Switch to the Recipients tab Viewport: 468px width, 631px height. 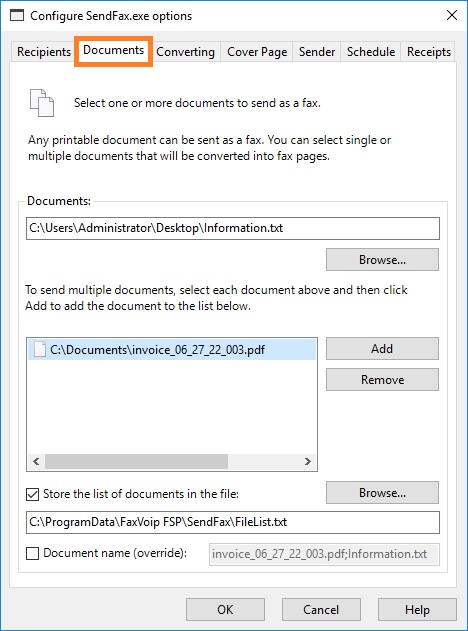click(44, 52)
